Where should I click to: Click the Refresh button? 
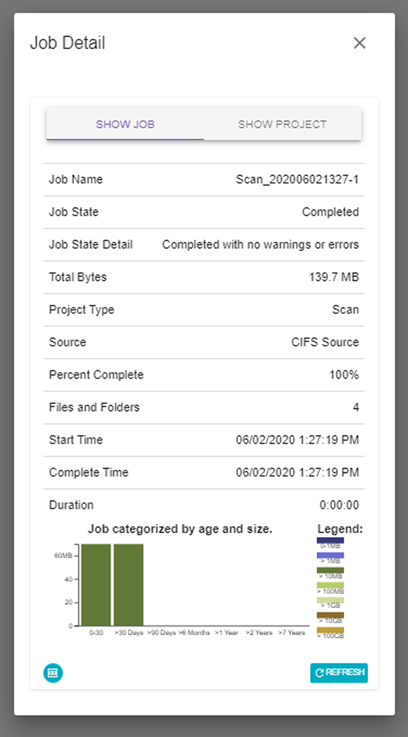click(339, 673)
